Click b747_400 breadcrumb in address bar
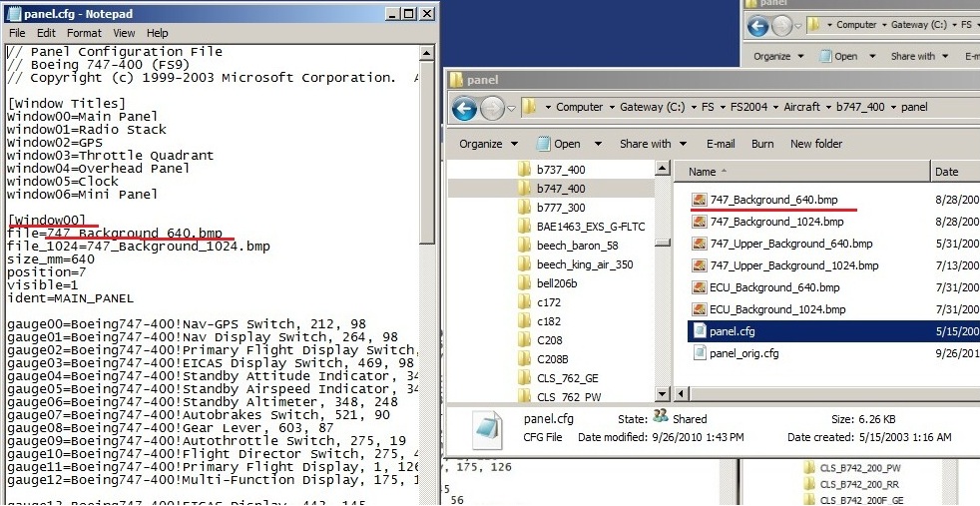Image resolution: width=980 pixels, height=506 pixels. [x=860, y=107]
